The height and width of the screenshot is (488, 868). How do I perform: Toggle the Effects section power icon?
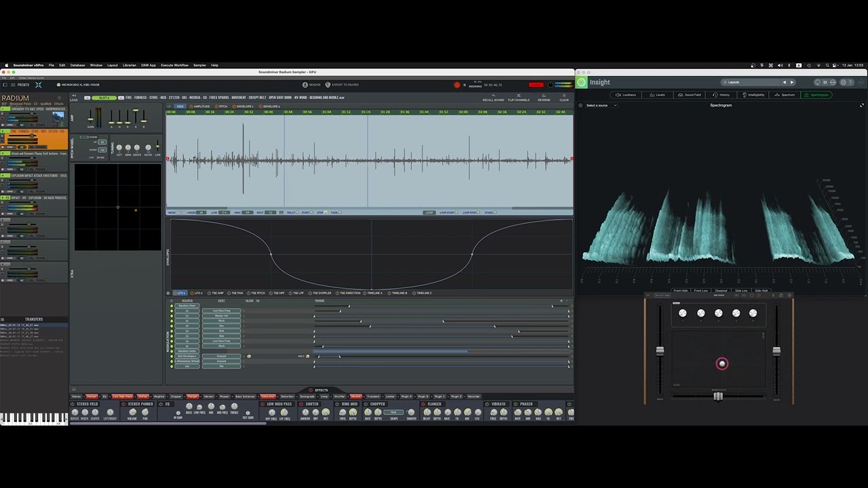[x=311, y=390]
